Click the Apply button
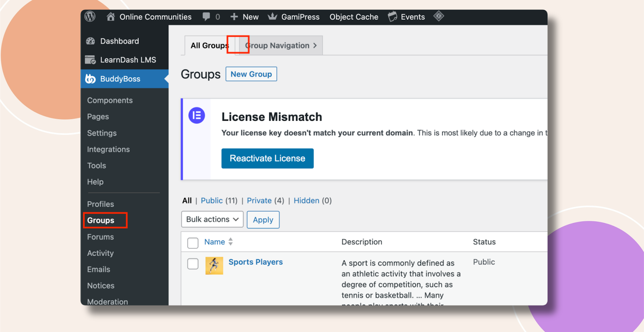Viewport: 644px width, 332px height. click(x=263, y=220)
